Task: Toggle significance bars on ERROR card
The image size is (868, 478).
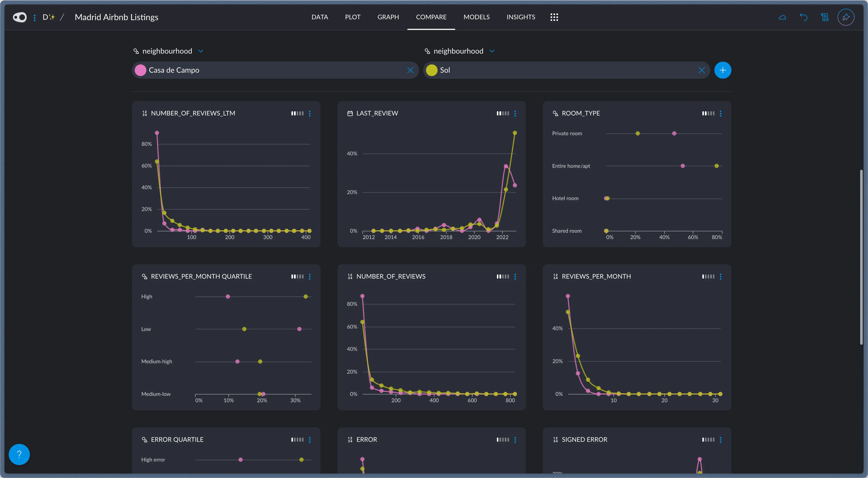Action: (x=503, y=440)
